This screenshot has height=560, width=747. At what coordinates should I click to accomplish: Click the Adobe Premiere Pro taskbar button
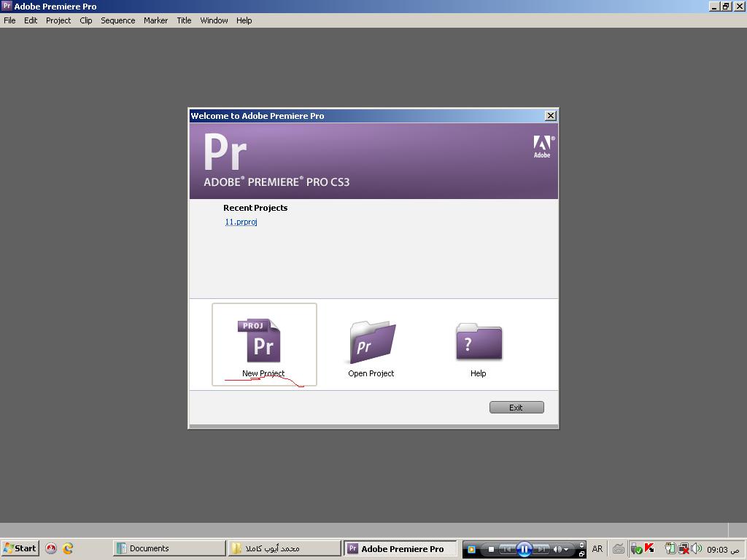point(400,548)
